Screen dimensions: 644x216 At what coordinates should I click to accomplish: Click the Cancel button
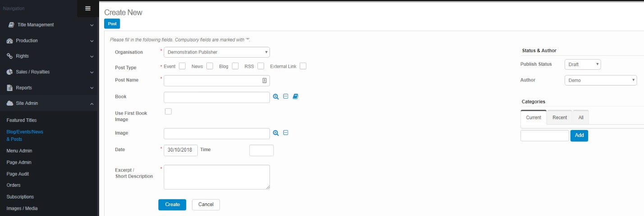pos(206,204)
